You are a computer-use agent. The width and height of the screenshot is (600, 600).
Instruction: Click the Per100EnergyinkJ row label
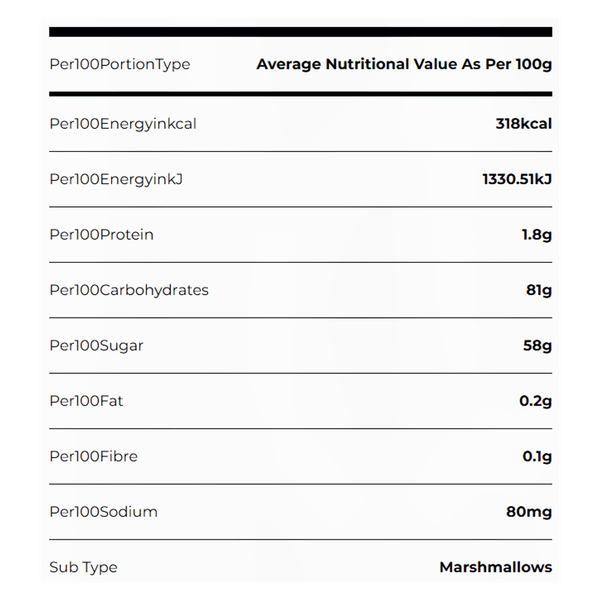[116, 179]
